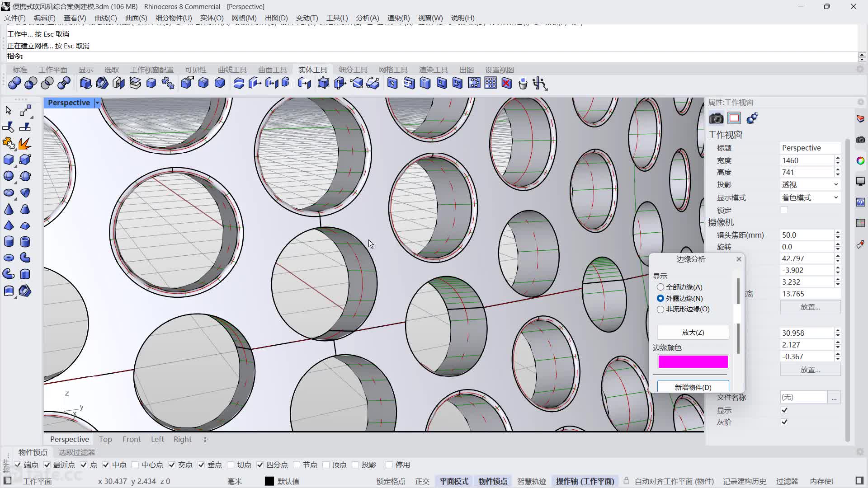Select the Sphere tool in left sidebar
This screenshot has width=868, height=488.
(9, 176)
